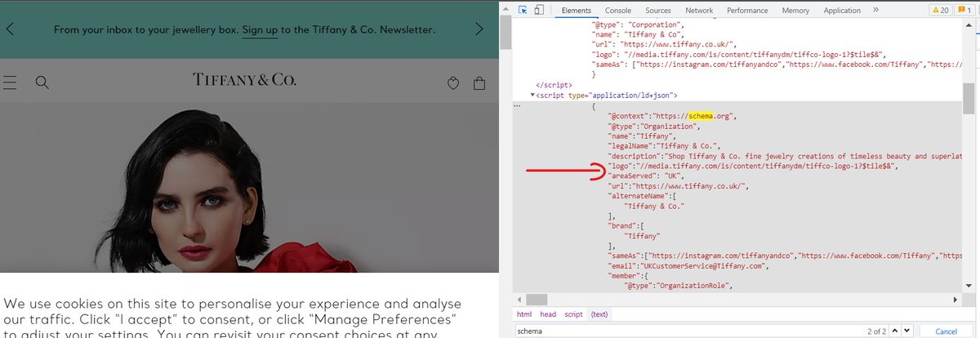Select the script breadcrumb
The height and width of the screenshot is (338, 980).
click(x=573, y=314)
